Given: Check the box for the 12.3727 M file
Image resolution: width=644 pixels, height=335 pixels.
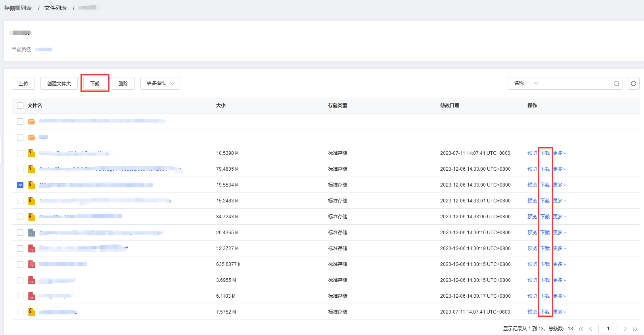Looking at the screenshot, I should [x=20, y=248].
